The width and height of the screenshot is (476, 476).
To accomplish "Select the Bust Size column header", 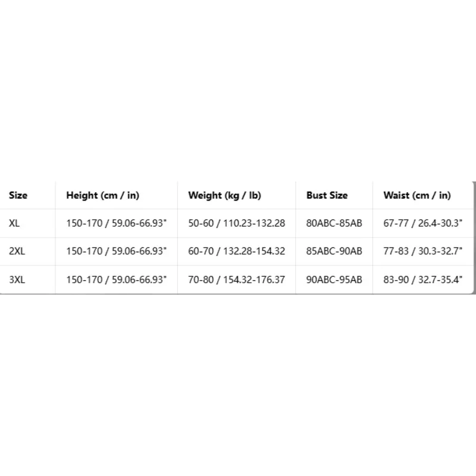I will (x=327, y=195).
